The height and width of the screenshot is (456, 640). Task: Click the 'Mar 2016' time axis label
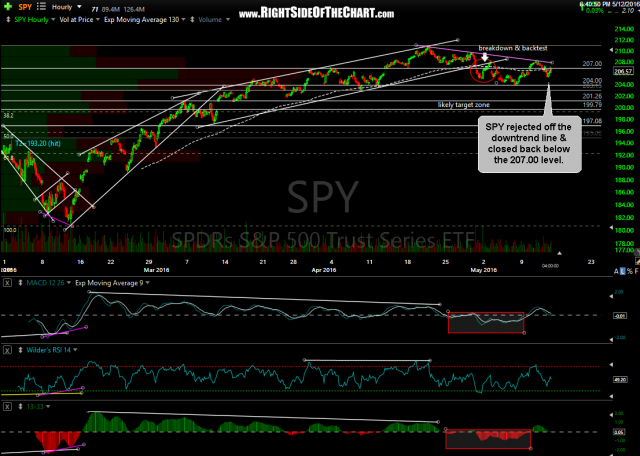156,270
